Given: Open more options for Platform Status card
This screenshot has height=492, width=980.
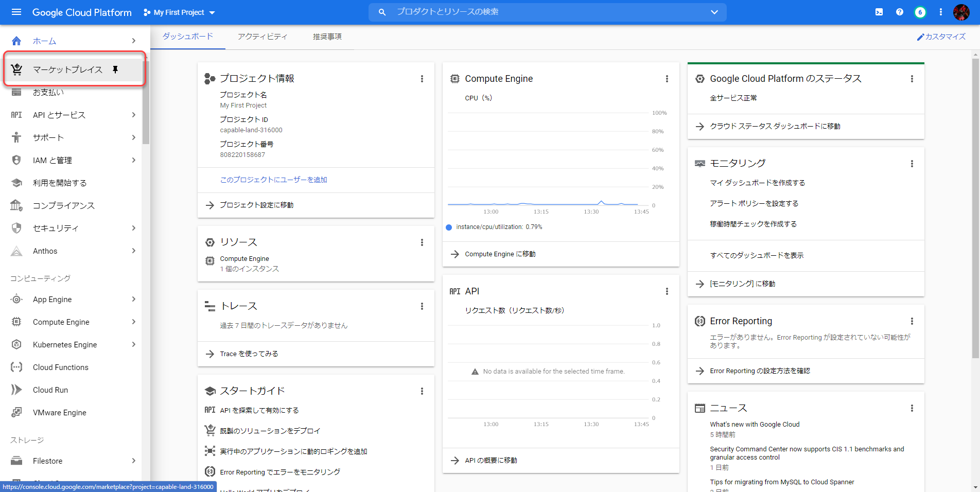Looking at the screenshot, I should click(x=912, y=79).
